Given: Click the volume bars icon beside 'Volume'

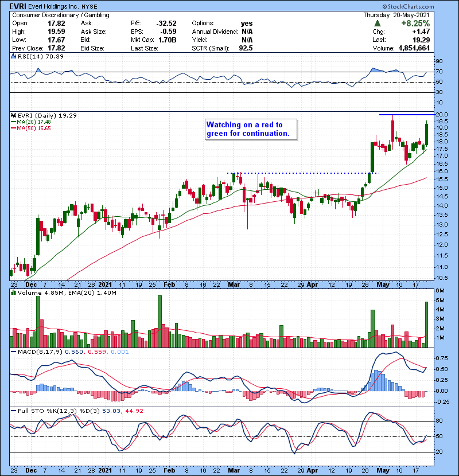Looking at the screenshot, I should click(x=13, y=292).
